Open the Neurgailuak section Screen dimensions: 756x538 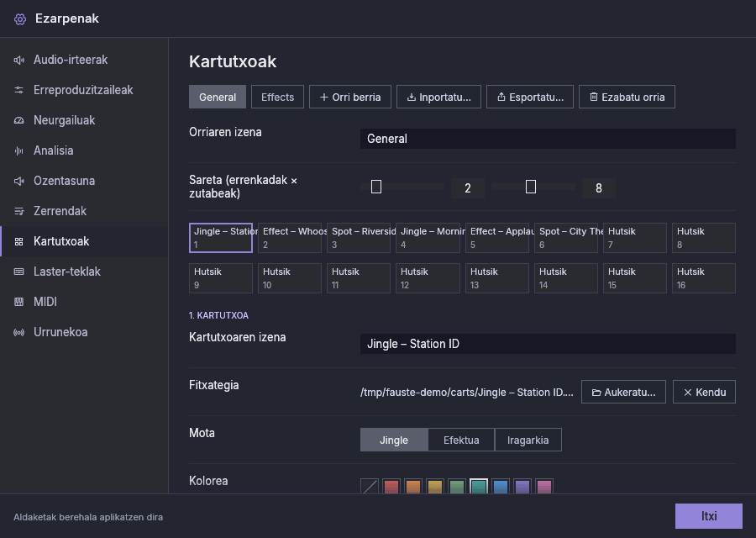tap(84, 120)
